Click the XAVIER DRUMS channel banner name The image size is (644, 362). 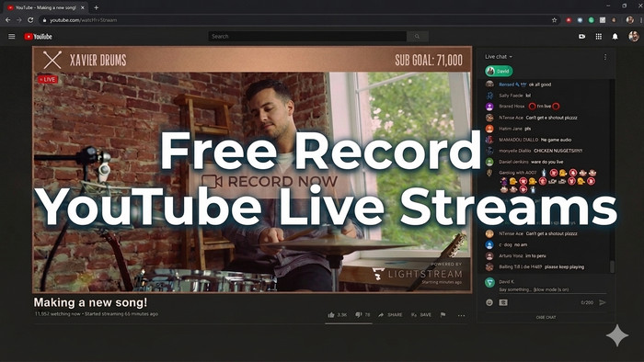pos(98,61)
